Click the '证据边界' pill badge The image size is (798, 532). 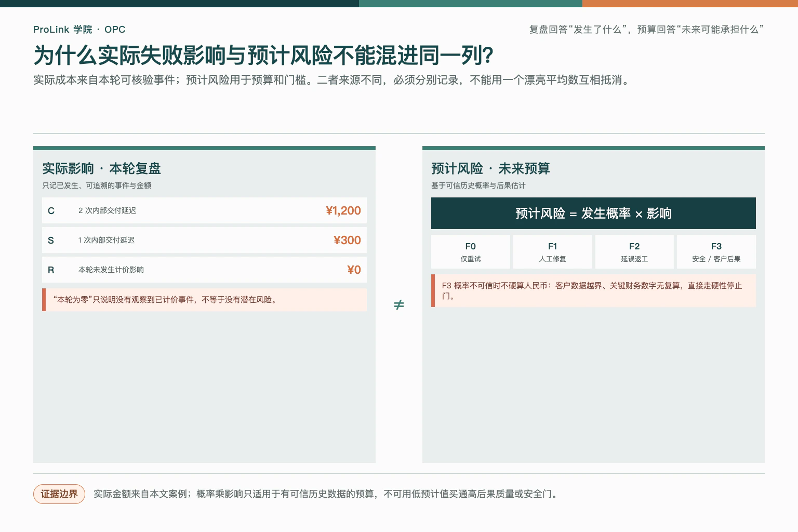point(59,494)
